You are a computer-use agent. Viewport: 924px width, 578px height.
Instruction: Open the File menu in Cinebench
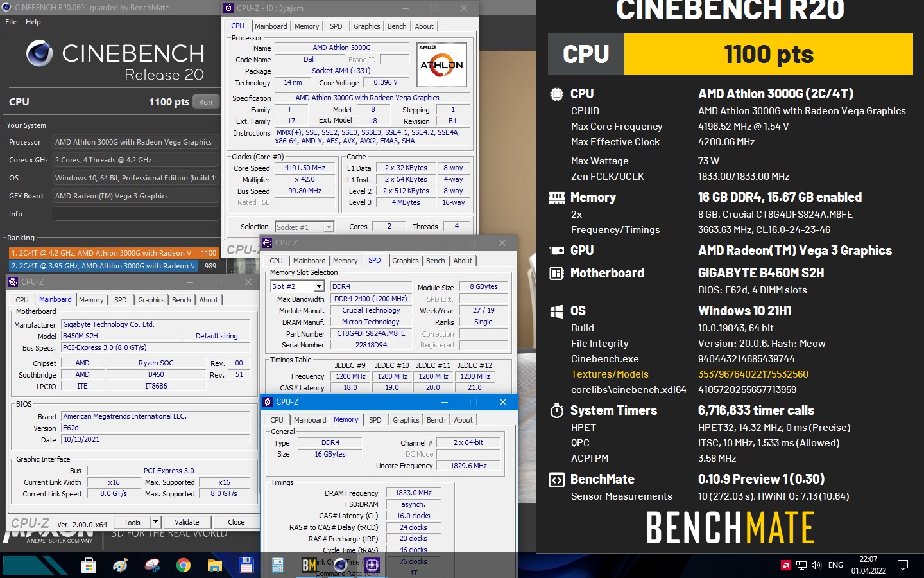tap(11, 22)
